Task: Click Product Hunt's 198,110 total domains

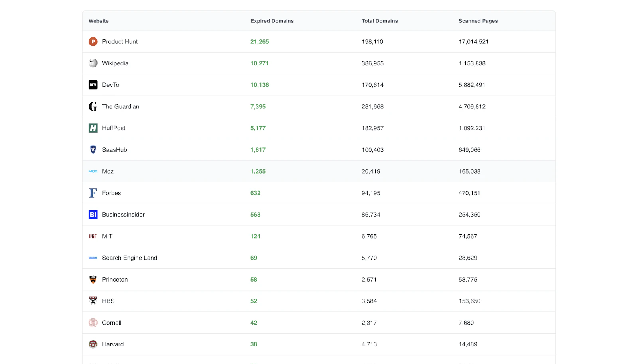Action: [372, 41]
